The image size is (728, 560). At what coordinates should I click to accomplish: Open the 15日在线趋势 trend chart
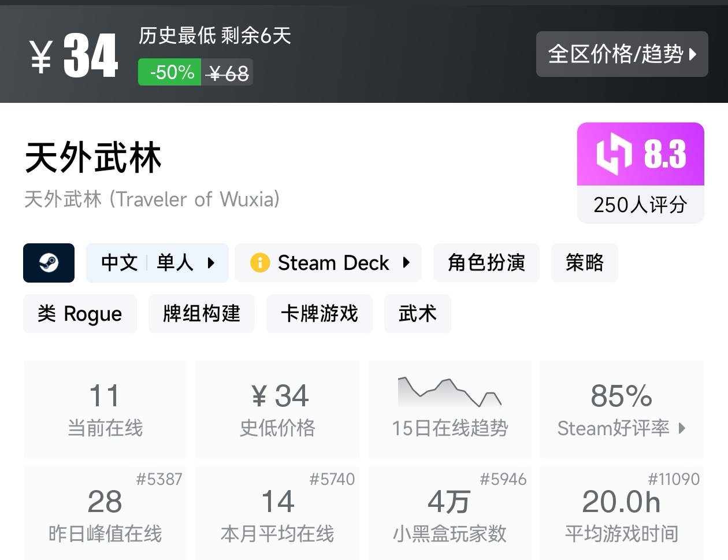point(450,409)
